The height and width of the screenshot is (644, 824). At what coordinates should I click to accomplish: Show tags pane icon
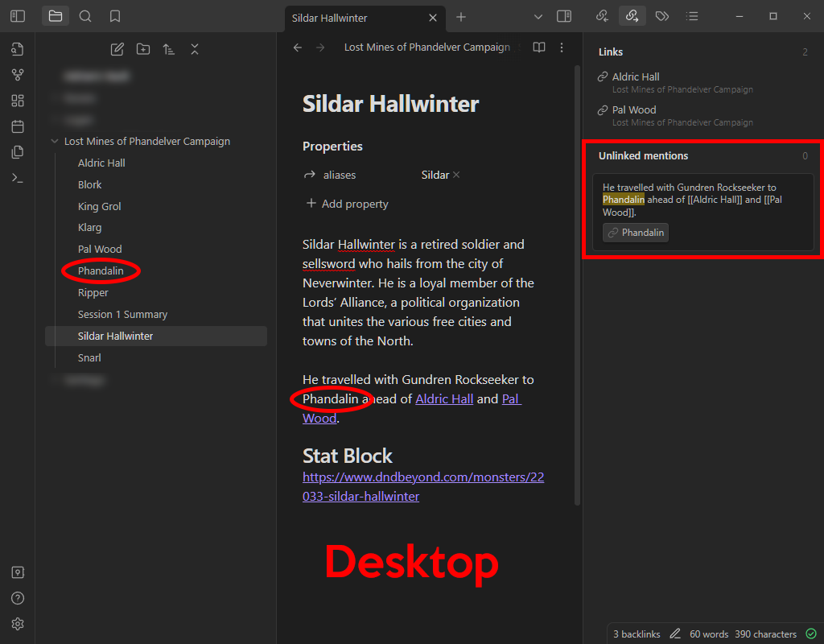click(x=662, y=16)
